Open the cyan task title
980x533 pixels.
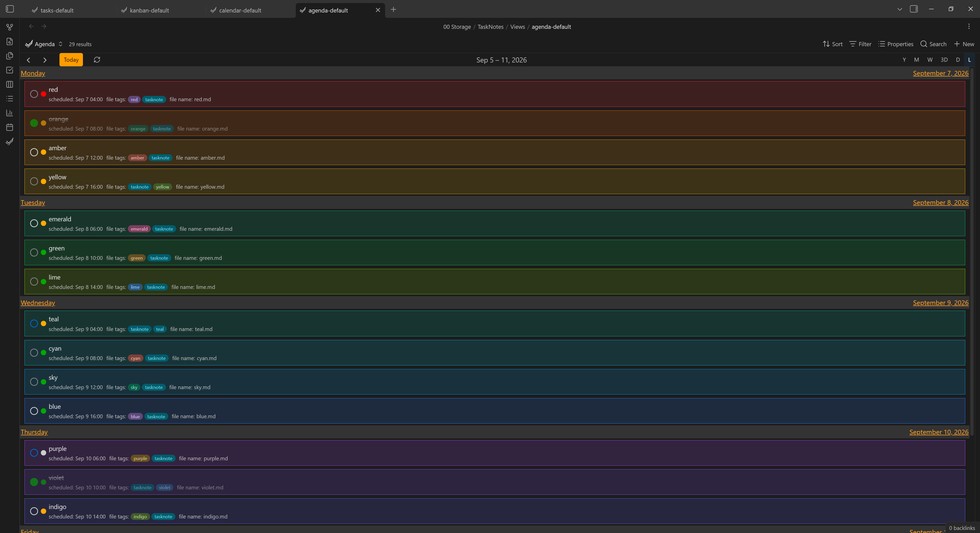(x=55, y=349)
